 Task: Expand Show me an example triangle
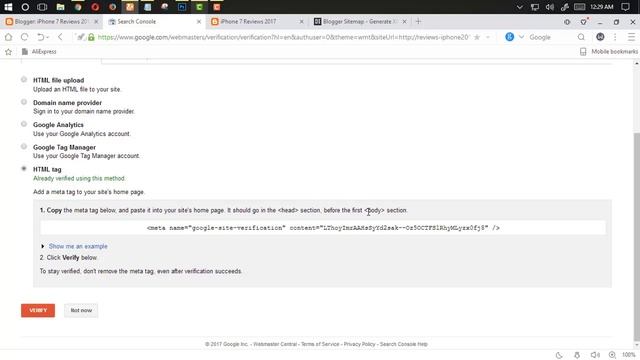(42, 246)
